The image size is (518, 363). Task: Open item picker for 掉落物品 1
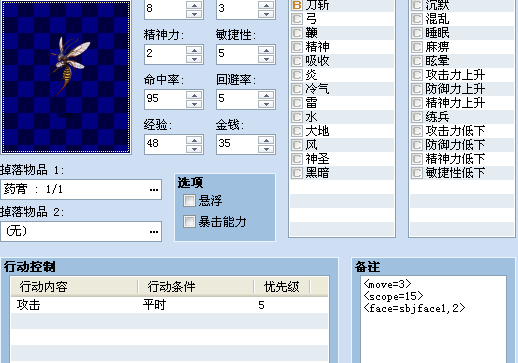click(x=154, y=190)
